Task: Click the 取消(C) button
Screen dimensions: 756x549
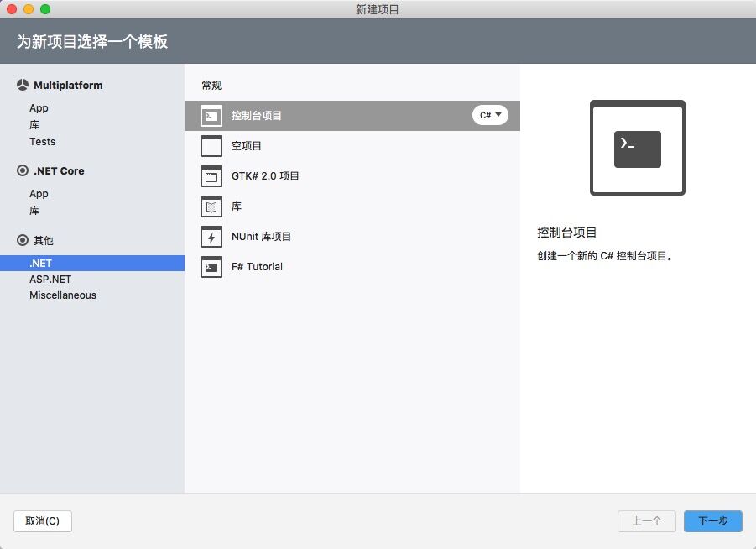Action: (43, 521)
